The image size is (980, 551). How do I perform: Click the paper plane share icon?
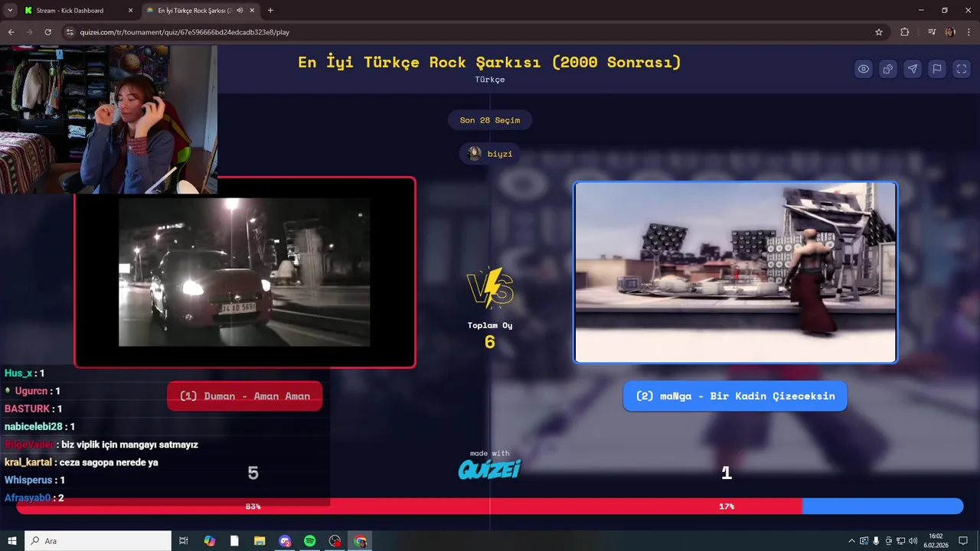(913, 69)
